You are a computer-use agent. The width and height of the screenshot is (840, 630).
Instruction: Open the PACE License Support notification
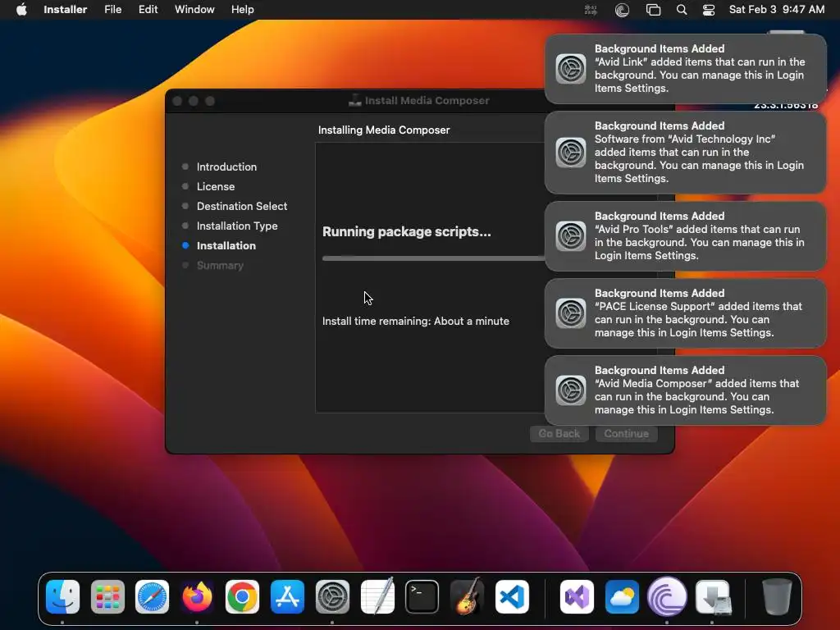pyautogui.click(x=685, y=313)
